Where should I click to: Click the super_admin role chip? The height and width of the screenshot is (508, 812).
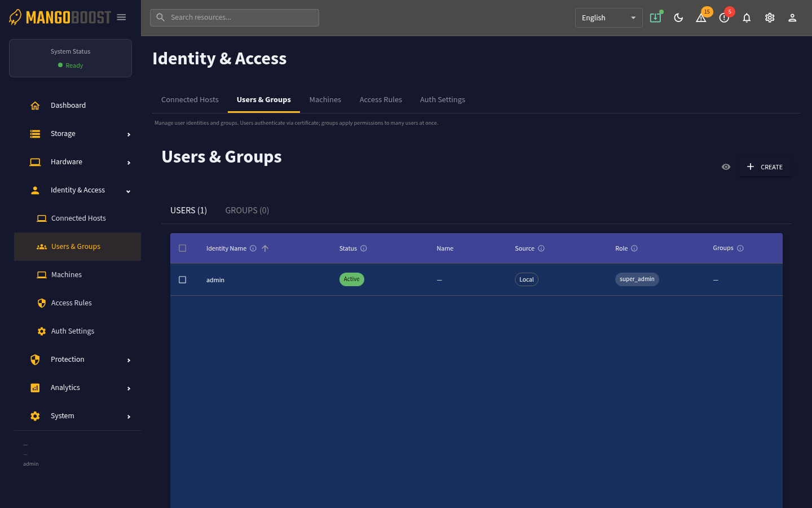point(637,279)
